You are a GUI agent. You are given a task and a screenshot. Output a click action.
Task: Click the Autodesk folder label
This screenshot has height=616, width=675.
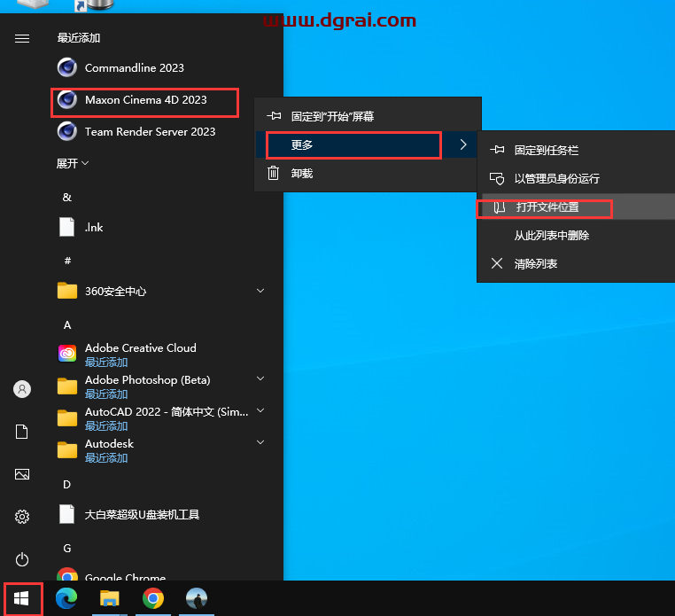click(109, 443)
